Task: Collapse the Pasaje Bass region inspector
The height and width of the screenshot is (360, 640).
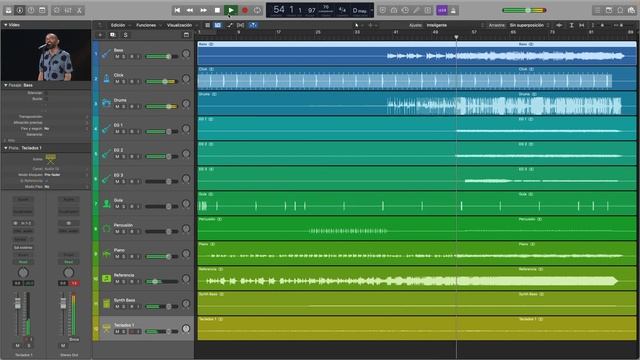Action: [x=5, y=85]
